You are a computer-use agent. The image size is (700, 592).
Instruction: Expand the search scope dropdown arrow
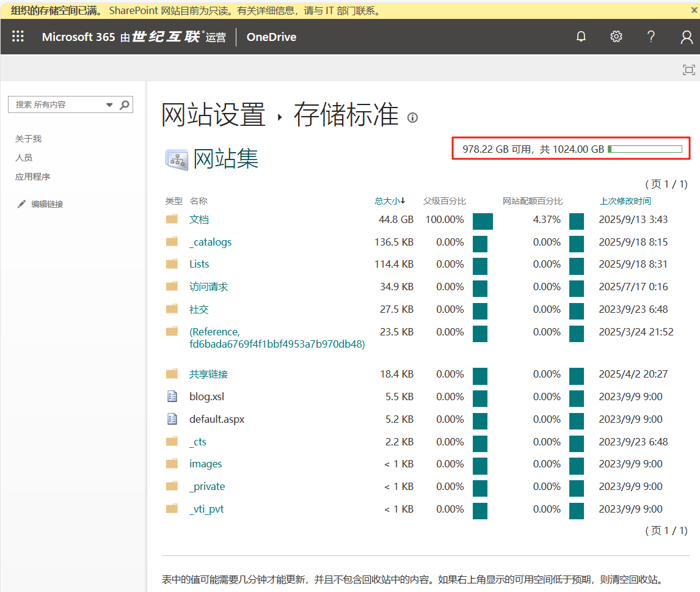[x=110, y=104]
